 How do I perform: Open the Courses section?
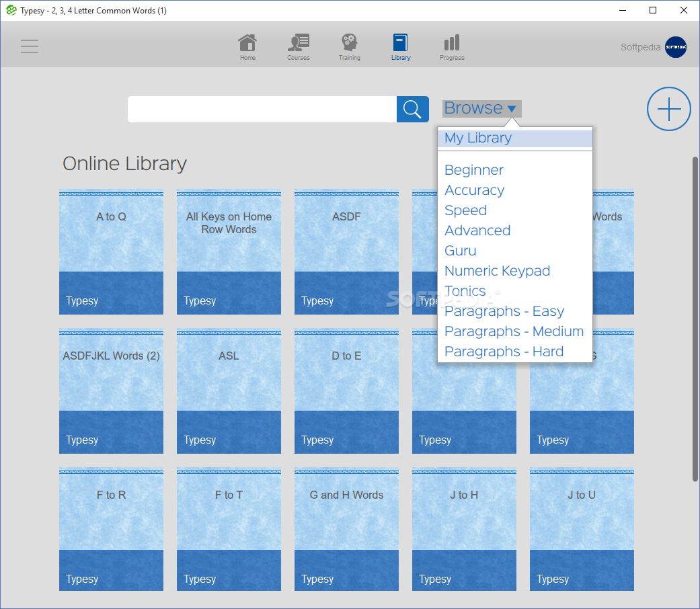[x=298, y=47]
